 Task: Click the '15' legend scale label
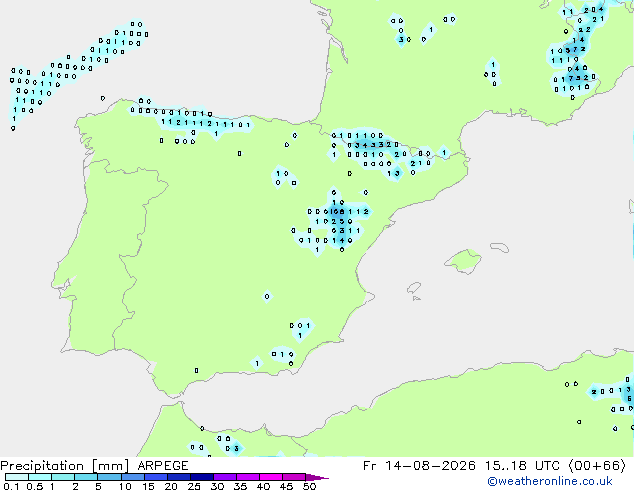[x=148, y=486]
